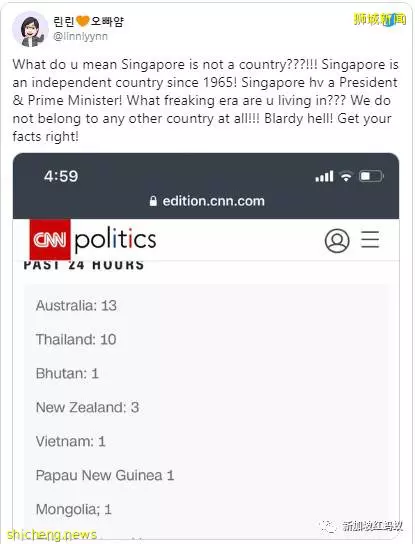The height and width of the screenshot is (544, 415).
Task: Click the battery status icon
Action: (371, 176)
